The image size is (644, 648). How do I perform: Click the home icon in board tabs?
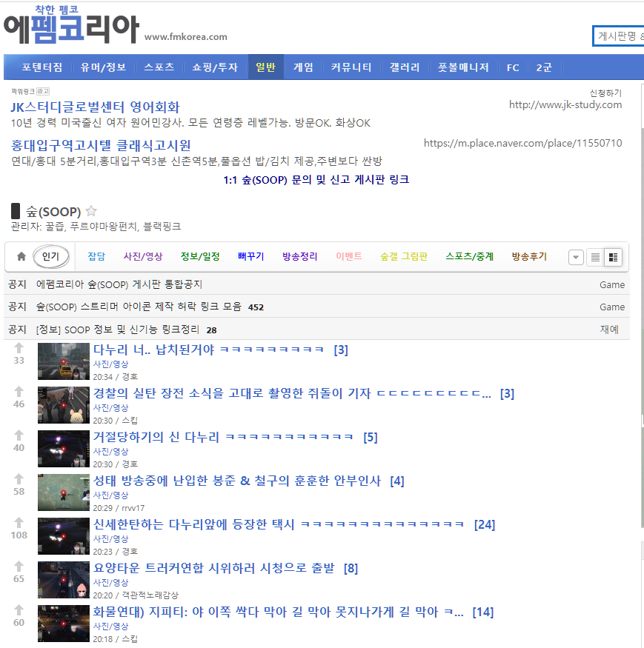(x=21, y=257)
